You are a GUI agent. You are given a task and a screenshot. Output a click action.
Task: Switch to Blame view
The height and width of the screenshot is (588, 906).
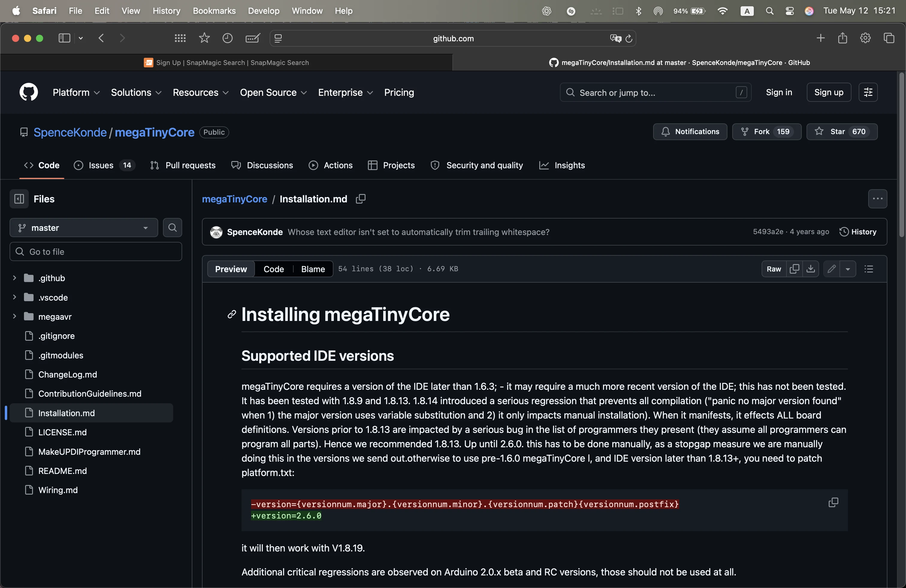point(313,269)
